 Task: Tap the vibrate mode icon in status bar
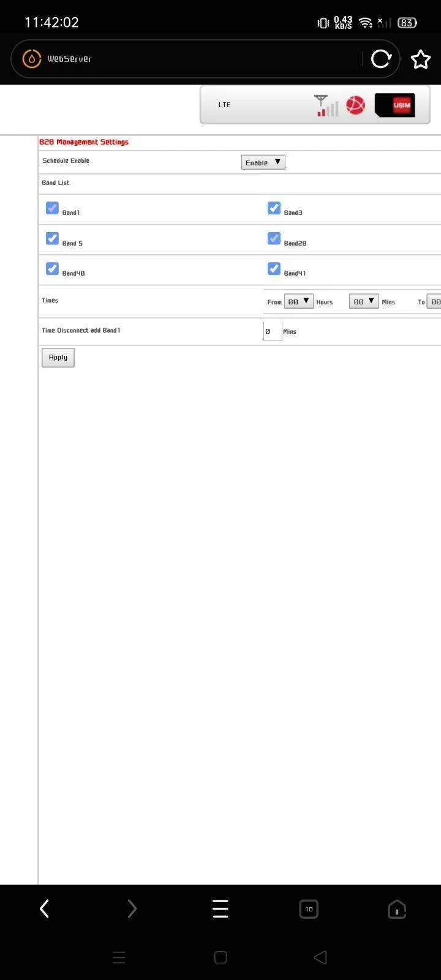323,23
